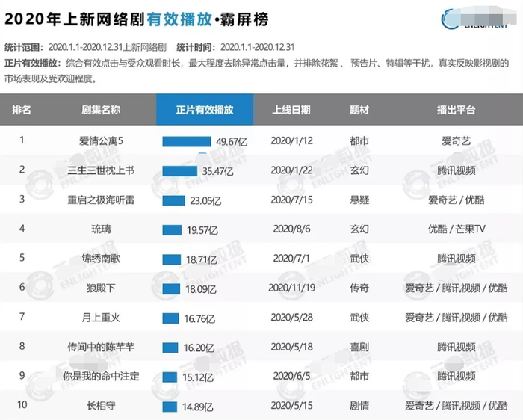Open the 爱情公寓5 series name
This screenshot has height=420, width=523.
coord(100,140)
